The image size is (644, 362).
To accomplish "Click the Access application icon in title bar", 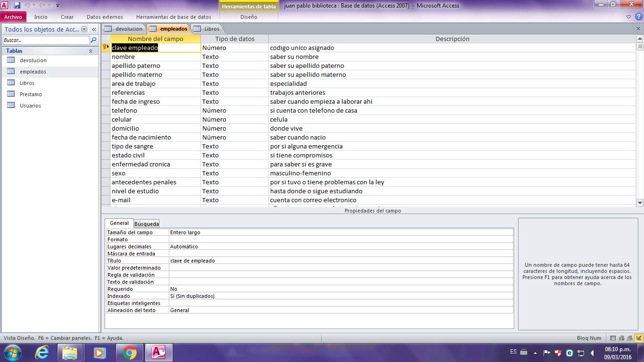I will click(5, 5).
